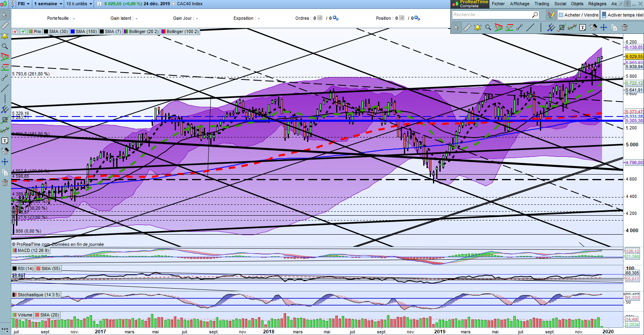Click the trash bin in the top-right toolbar
This screenshot has height=335, width=644.
625,27
